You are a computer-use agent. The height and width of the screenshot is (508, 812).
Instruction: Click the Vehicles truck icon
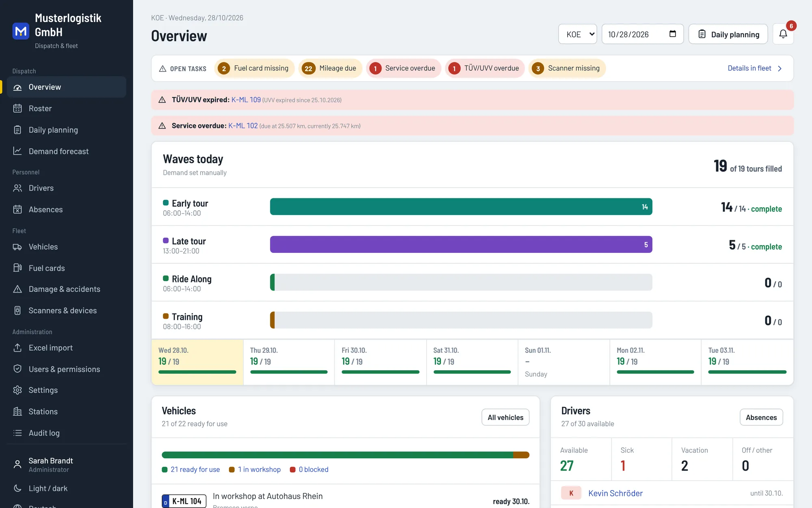point(17,247)
